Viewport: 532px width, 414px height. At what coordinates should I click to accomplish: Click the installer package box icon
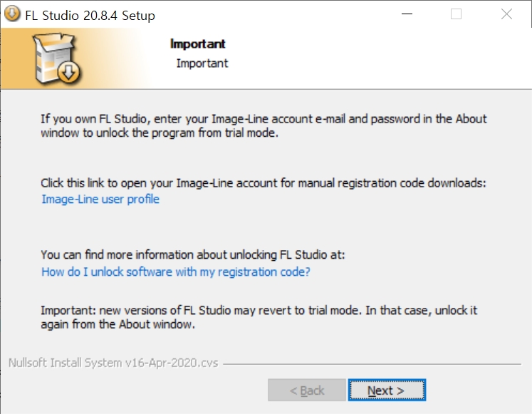(x=56, y=58)
